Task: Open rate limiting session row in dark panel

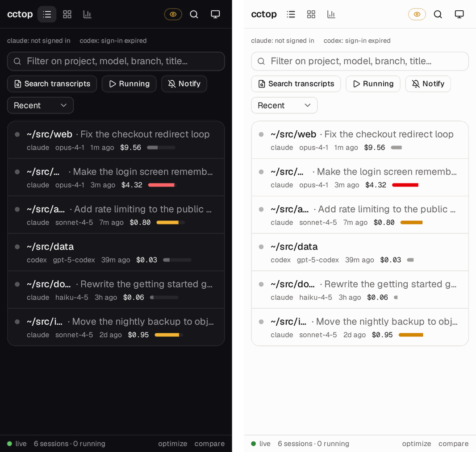Action: 116,215
